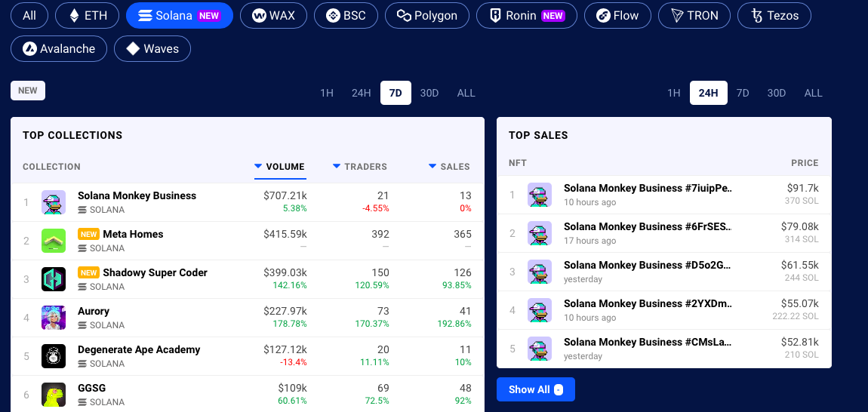Open Solana Monkey Business #CMsLa sale

[648, 343]
